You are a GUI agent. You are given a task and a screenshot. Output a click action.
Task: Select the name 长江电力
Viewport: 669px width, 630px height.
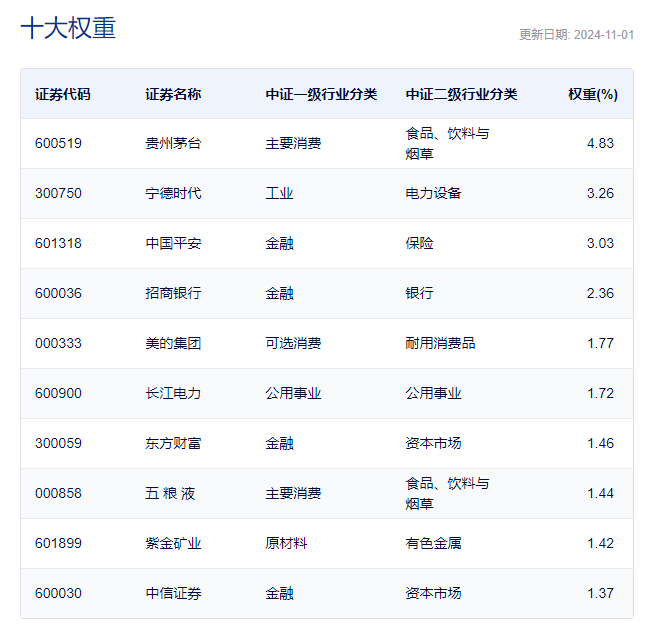coord(173,393)
